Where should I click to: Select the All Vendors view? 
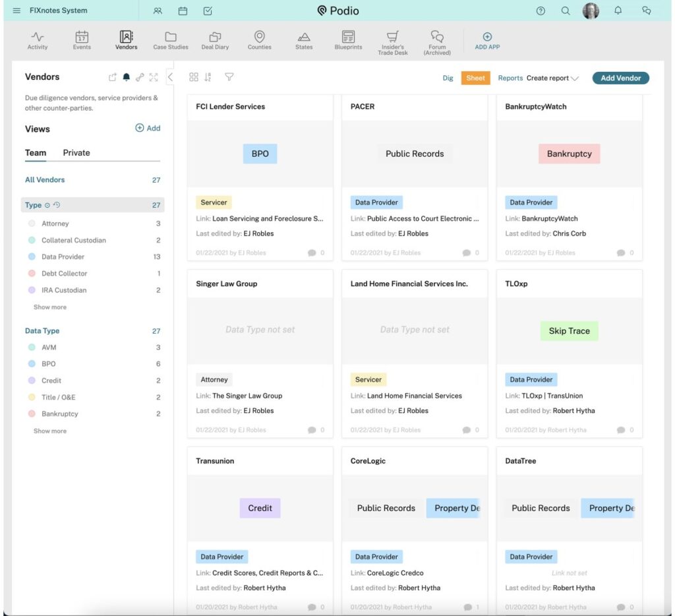[x=92, y=179]
